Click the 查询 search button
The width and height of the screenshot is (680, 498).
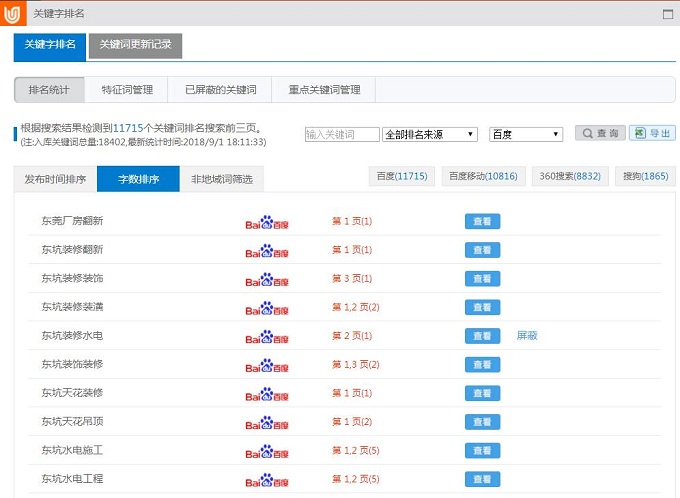coord(600,134)
